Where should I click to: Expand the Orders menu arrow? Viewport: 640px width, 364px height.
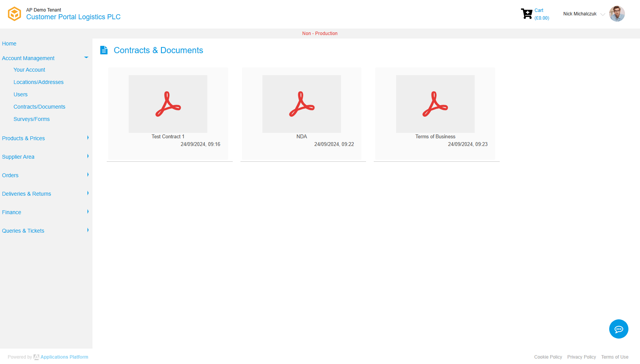pyautogui.click(x=88, y=174)
